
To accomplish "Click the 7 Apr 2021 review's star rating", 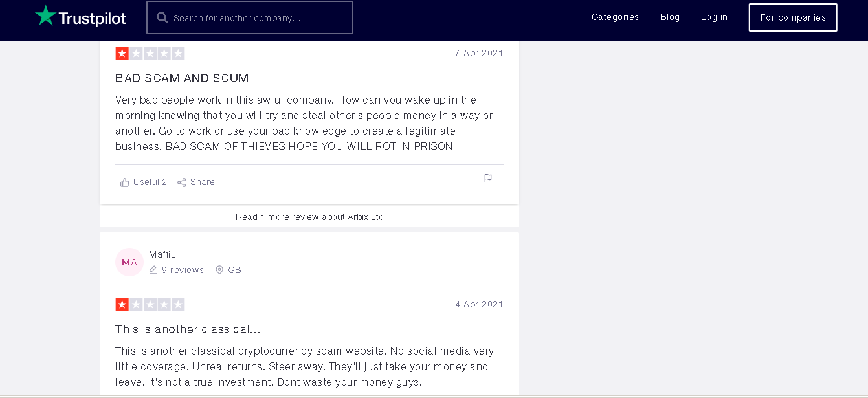I will [150, 53].
